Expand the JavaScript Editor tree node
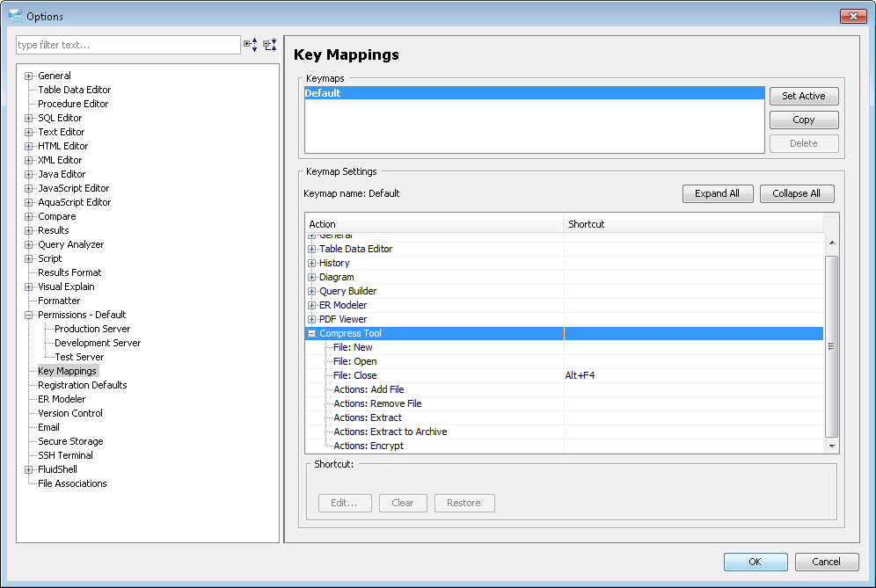Image resolution: width=876 pixels, height=588 pixels. (x=28, y=189)
